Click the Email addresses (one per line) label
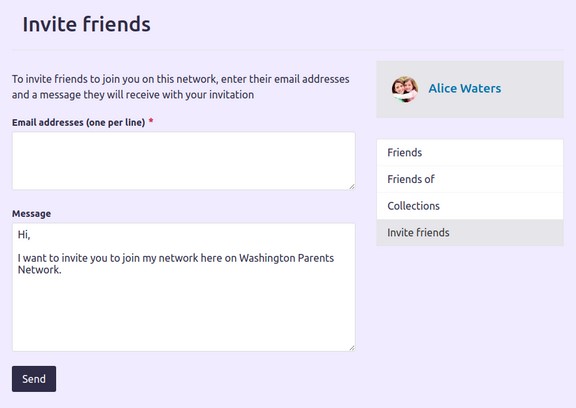This screenshot has height=408, width=576. pyautogui.click(x=78, y=122)
